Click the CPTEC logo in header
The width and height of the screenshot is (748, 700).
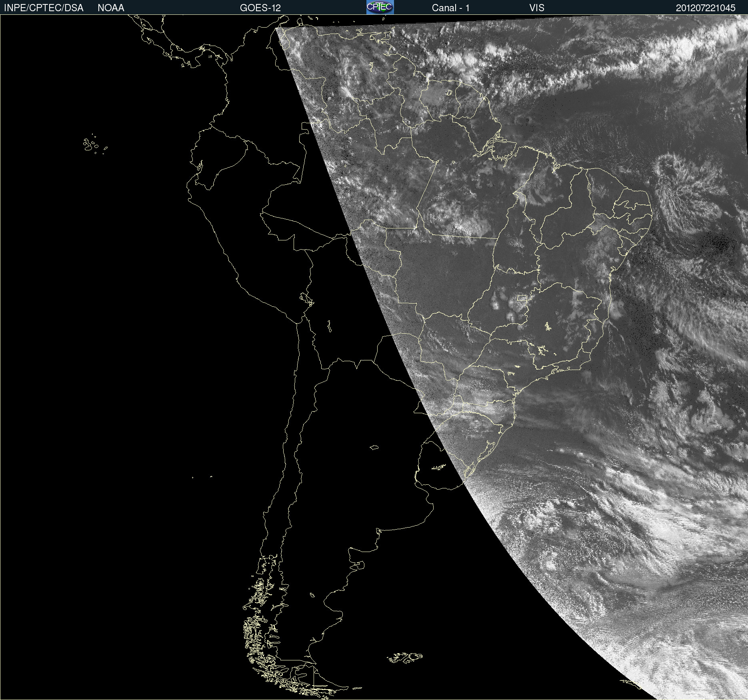pyautogui.click(x=380, y=7)
